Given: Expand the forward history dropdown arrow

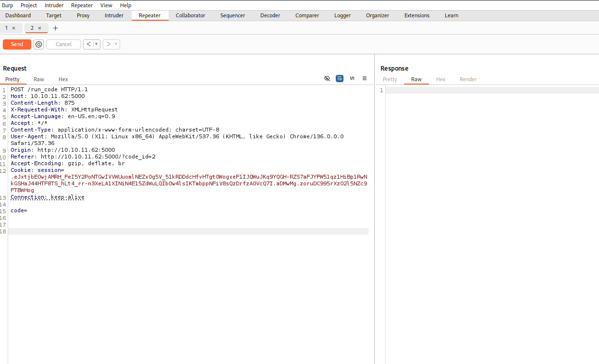Looking at the screenshot, I should (x=116, y=44).
